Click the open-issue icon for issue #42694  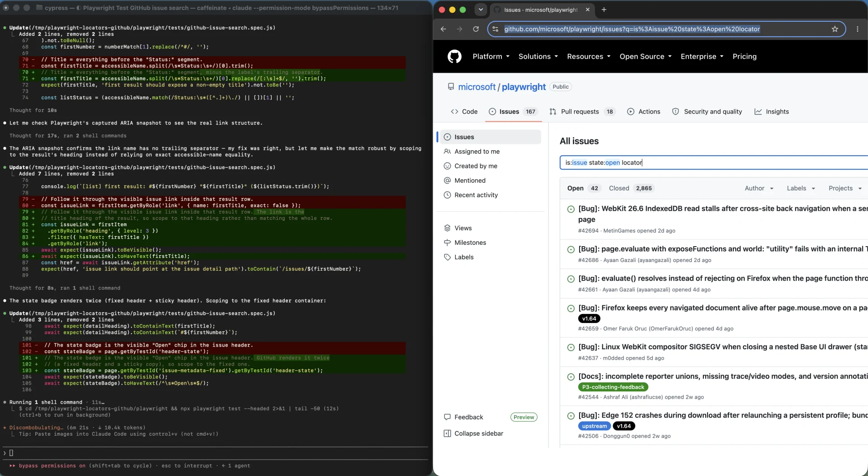[x=571, y=209]
